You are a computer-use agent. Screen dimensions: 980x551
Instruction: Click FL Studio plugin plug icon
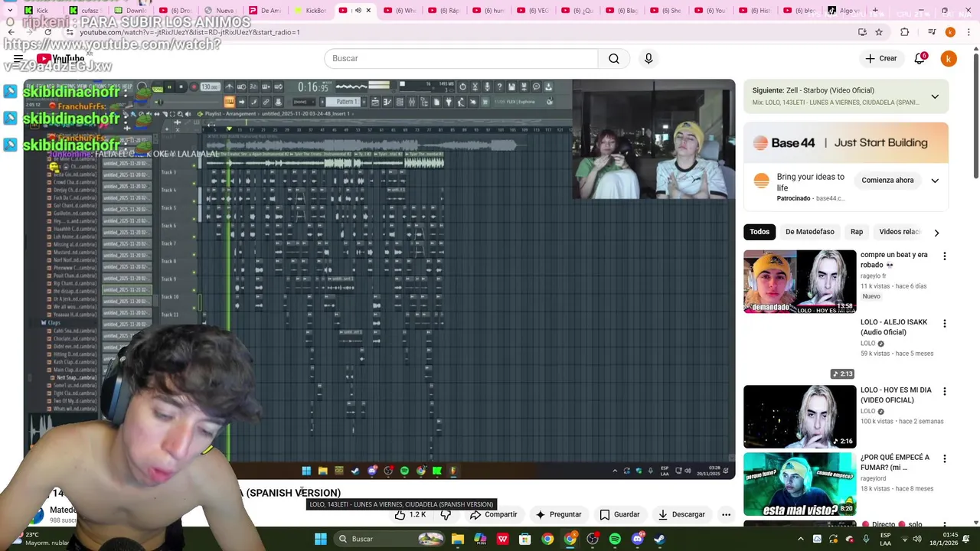449,102
